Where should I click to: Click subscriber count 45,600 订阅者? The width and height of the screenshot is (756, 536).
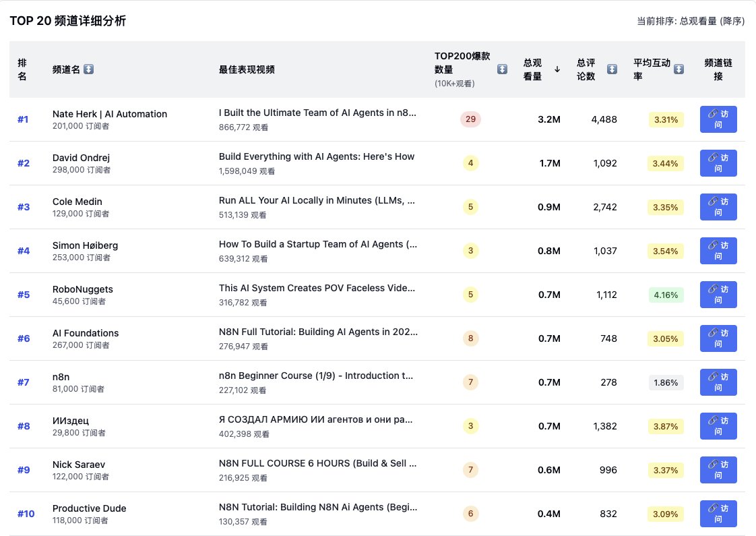79,301
